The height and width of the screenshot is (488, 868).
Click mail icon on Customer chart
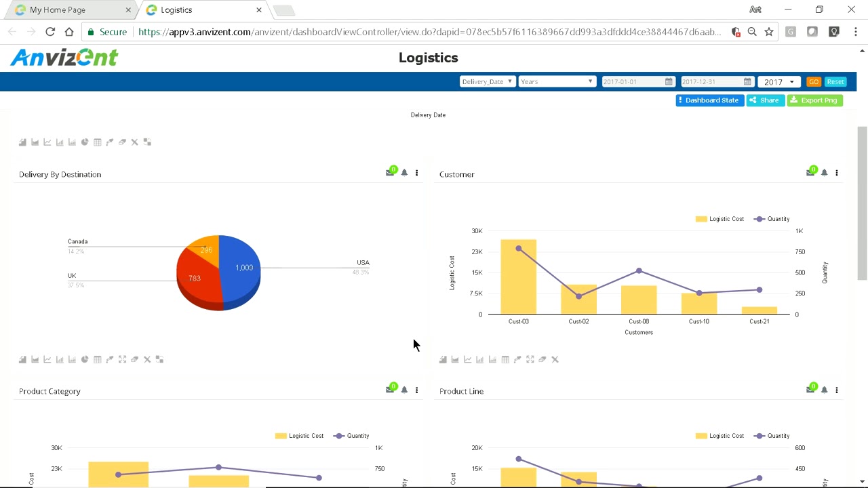(810, 172)
